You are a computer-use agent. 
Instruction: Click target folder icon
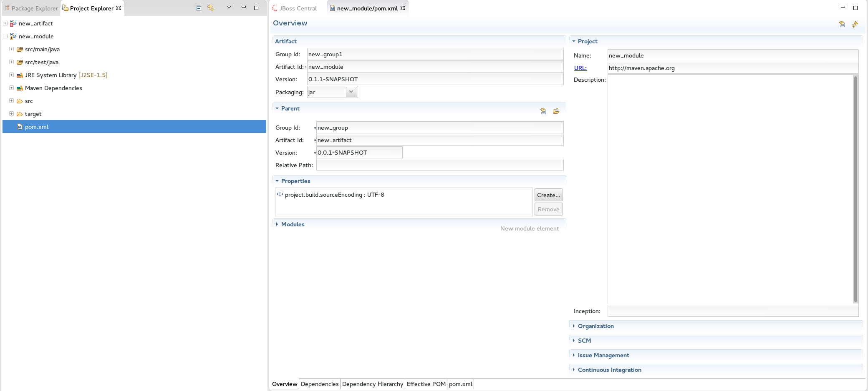point(20,114)
